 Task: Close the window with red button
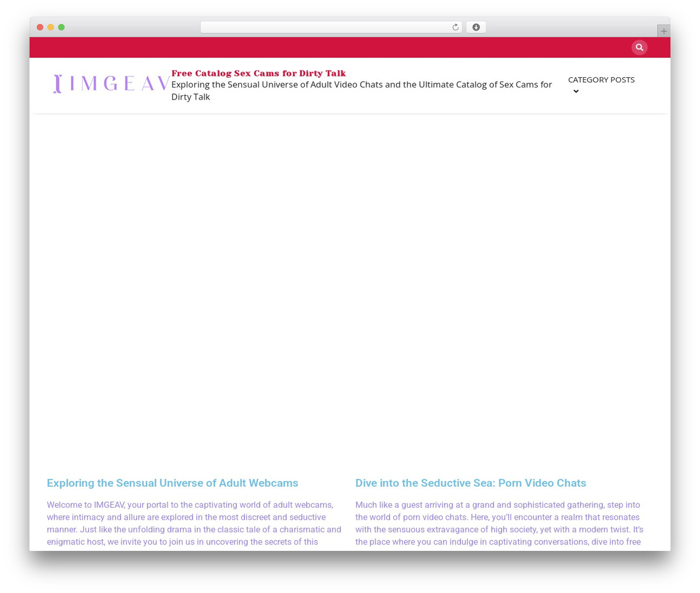pyautogui.click(x=40, y=27)
